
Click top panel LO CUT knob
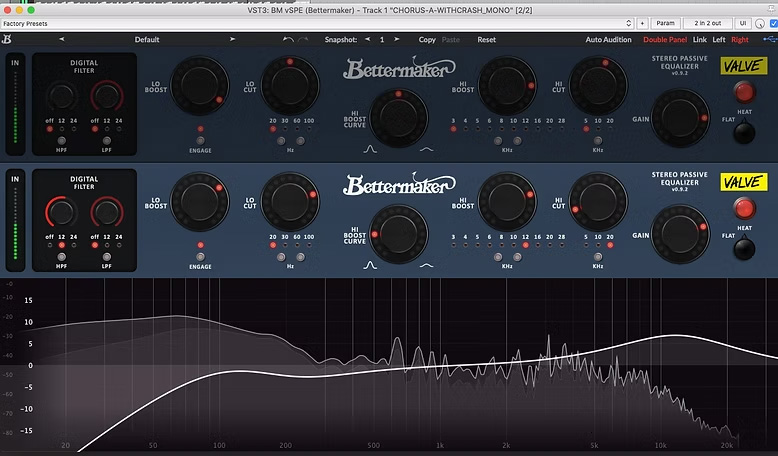pyautogui.click(x=290, y=86)
